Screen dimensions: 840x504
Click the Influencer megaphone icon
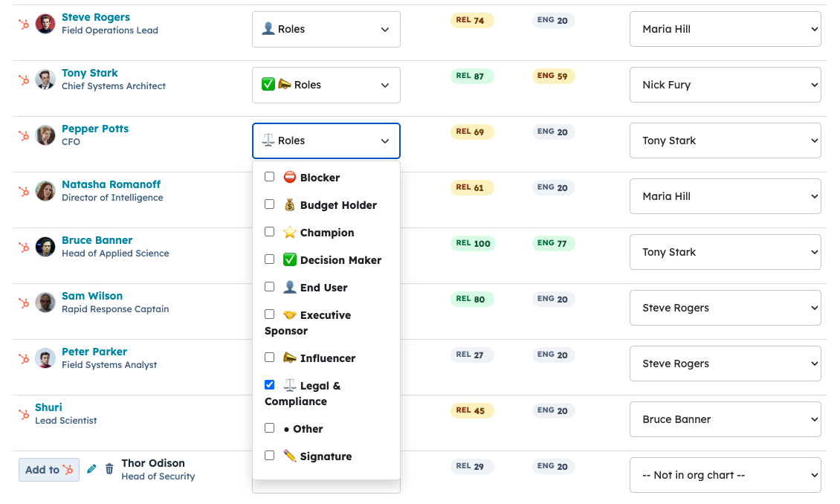click(290, 358)
